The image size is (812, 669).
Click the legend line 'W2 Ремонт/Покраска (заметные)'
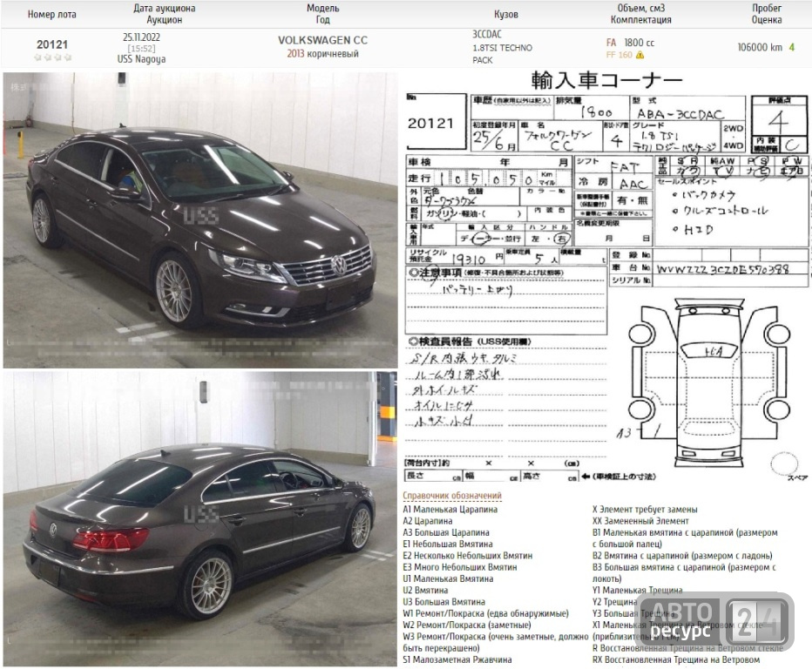point(467,625)
